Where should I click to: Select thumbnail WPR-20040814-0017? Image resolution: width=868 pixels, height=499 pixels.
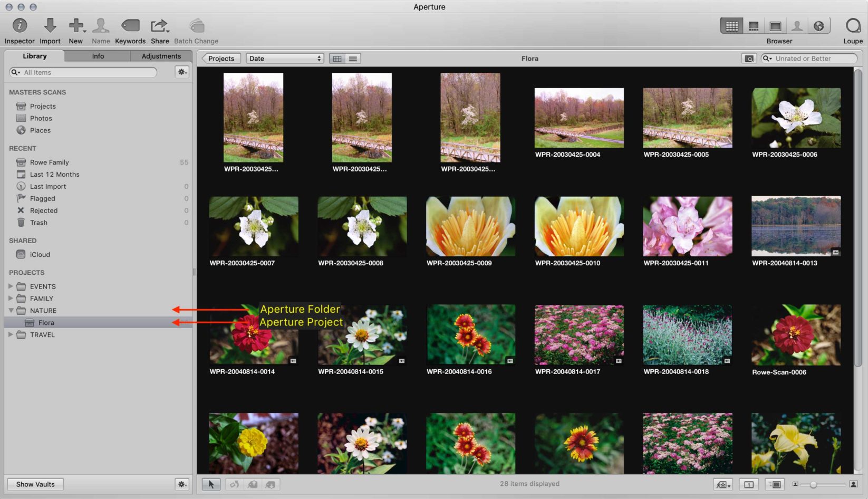[x=579, y=335]
